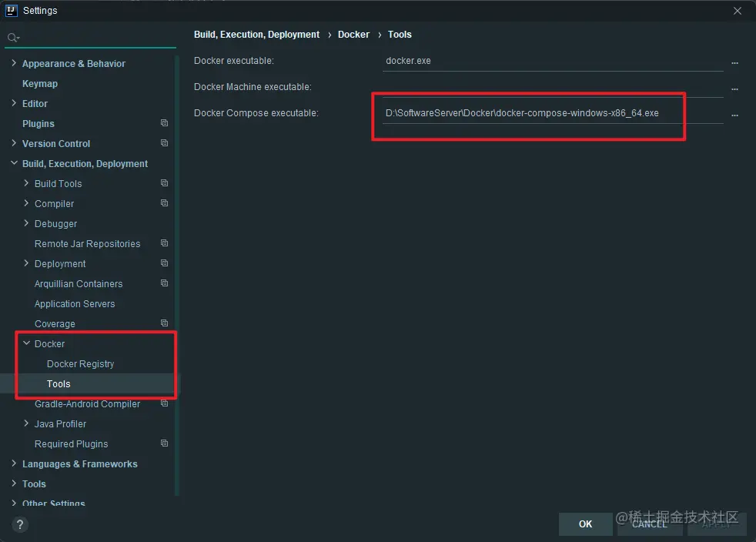The height and width of the screenshot is (542, 756).
Task: Select Required Plugins item
Action: [x=72, y=443]
